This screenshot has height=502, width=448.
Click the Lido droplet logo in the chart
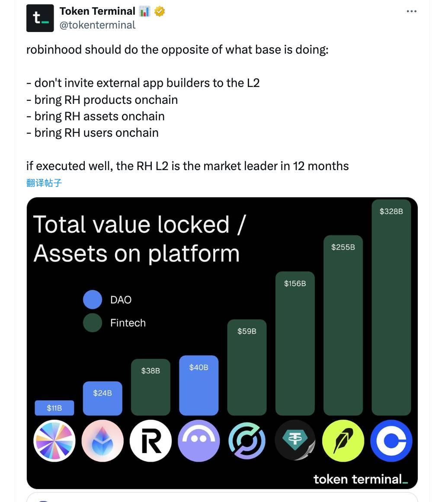tap(102, 441)
